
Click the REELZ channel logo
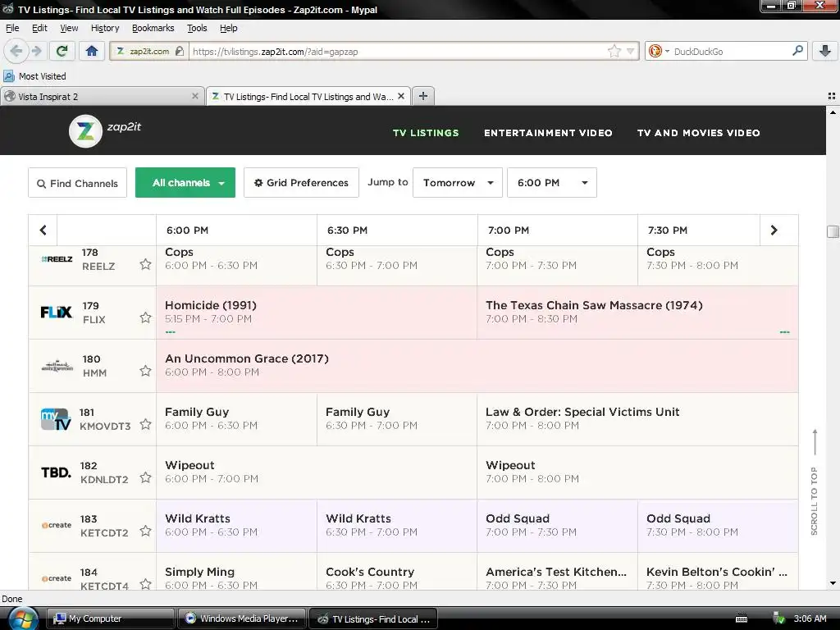(x=57, y=259)
